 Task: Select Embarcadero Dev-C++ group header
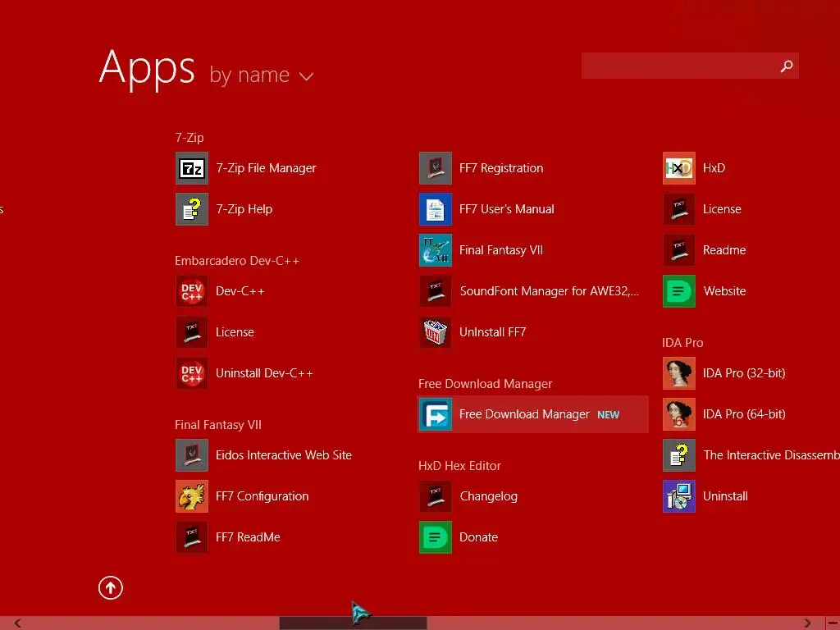click(237, 261)
